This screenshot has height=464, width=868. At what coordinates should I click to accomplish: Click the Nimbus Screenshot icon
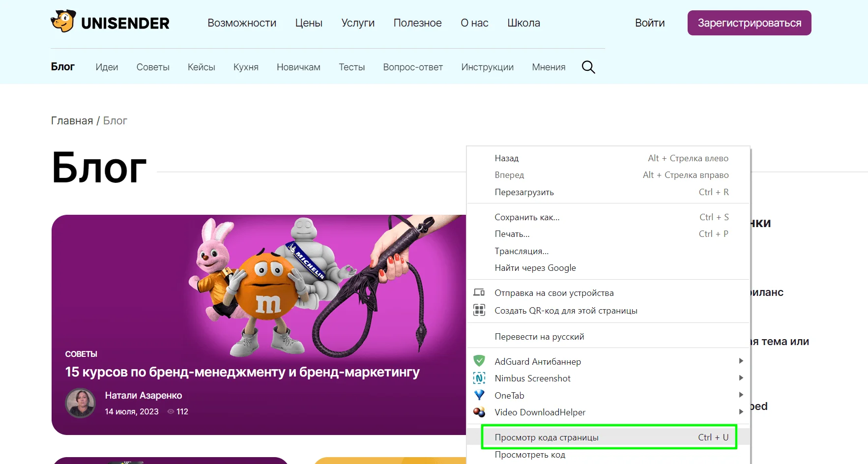pyautogui.click(x=479, y=378)
